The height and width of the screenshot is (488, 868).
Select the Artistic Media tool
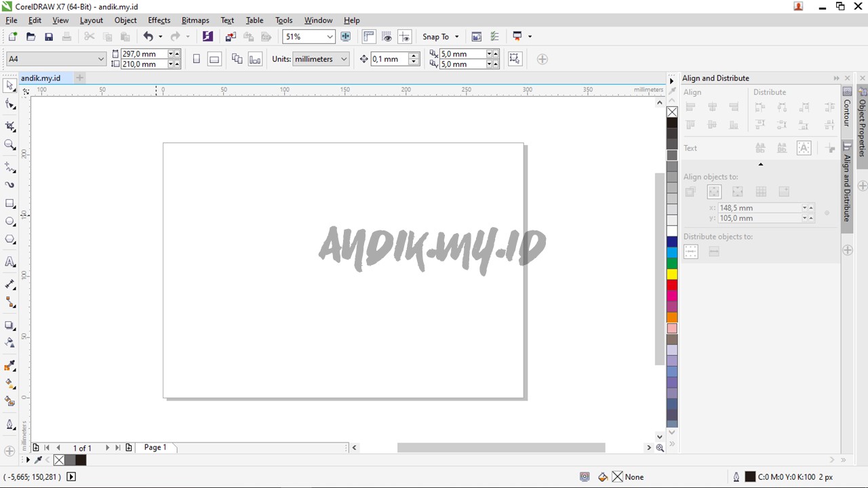click(x=9, y=184)
